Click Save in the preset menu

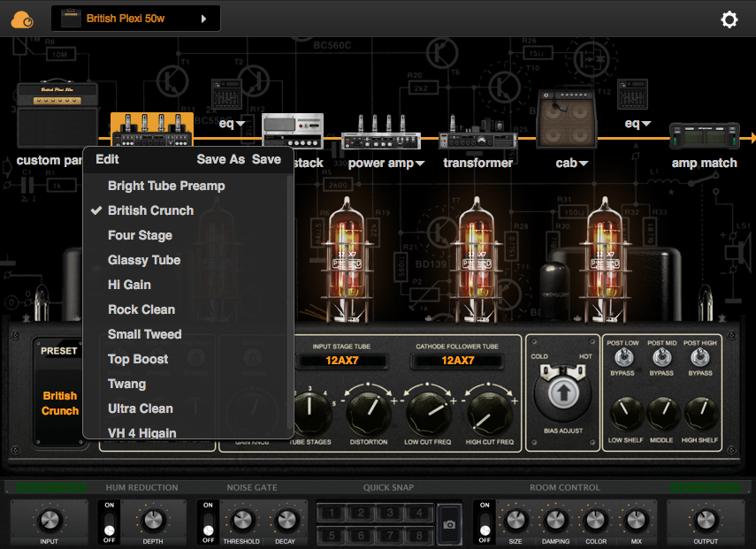[266, 159]
